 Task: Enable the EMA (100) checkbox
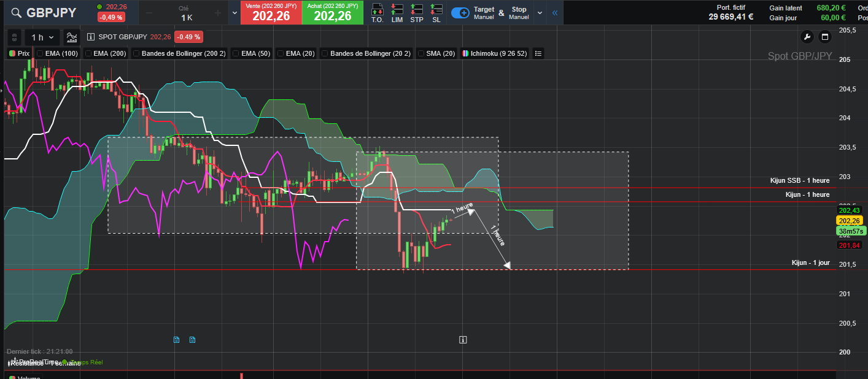coord(41,53)
